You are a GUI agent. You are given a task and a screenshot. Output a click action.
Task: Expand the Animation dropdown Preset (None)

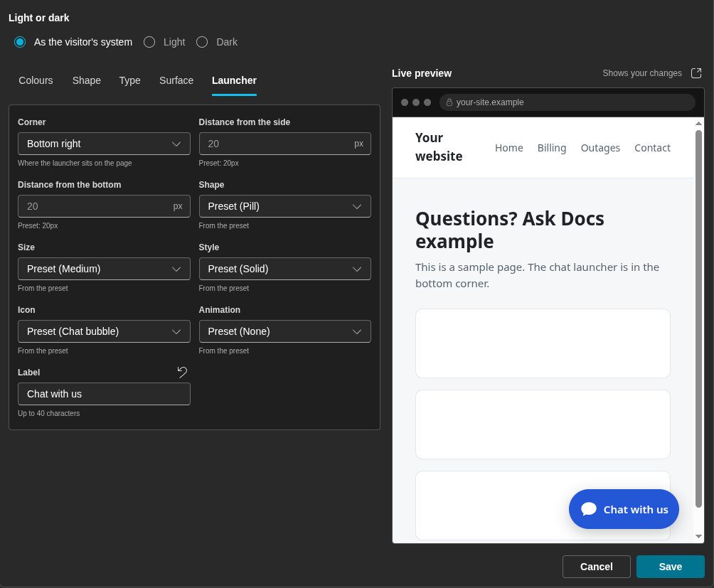coord(285,331)
